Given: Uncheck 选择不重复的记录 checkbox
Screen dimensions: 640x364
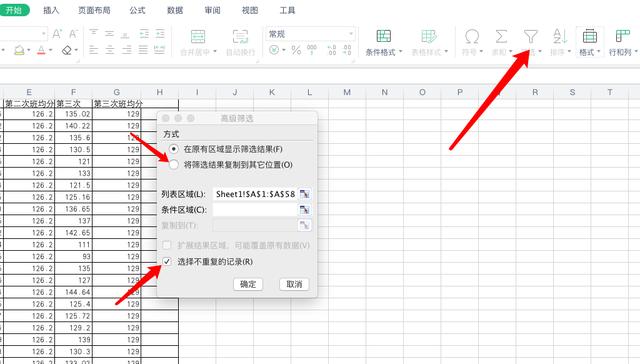Looking at the screenshot, I should click(167, 262).
